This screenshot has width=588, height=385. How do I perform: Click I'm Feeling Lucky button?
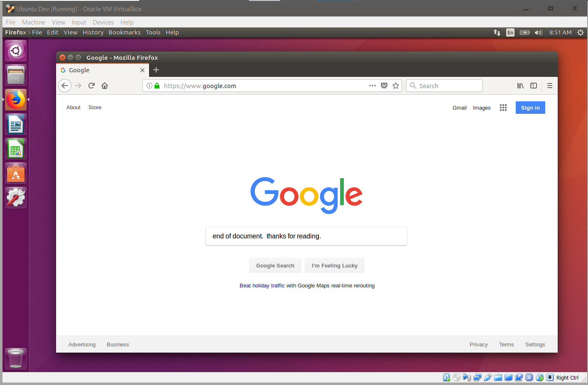coord(335,265)
